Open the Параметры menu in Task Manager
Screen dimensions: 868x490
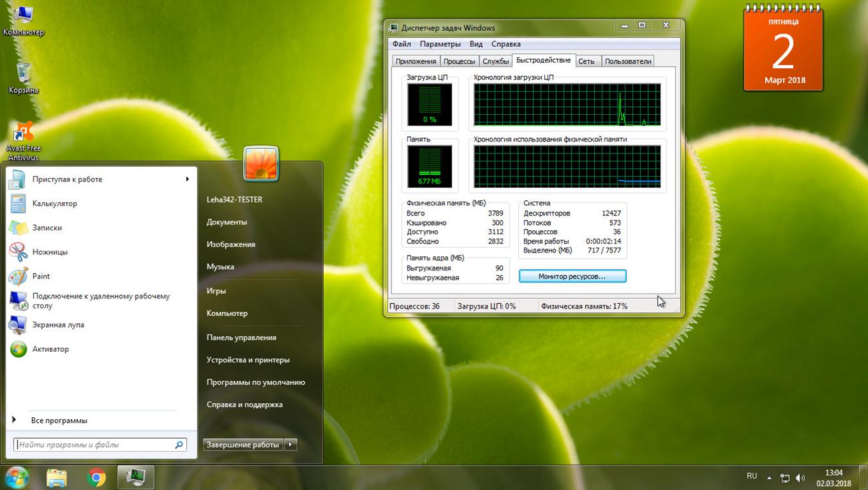point(440,44)
